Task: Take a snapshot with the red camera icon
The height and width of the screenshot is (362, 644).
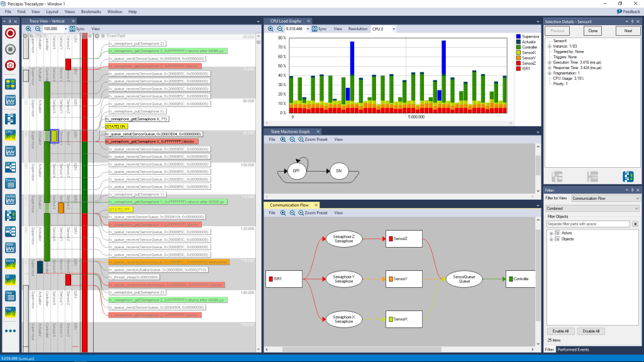Action: point(10,65)
